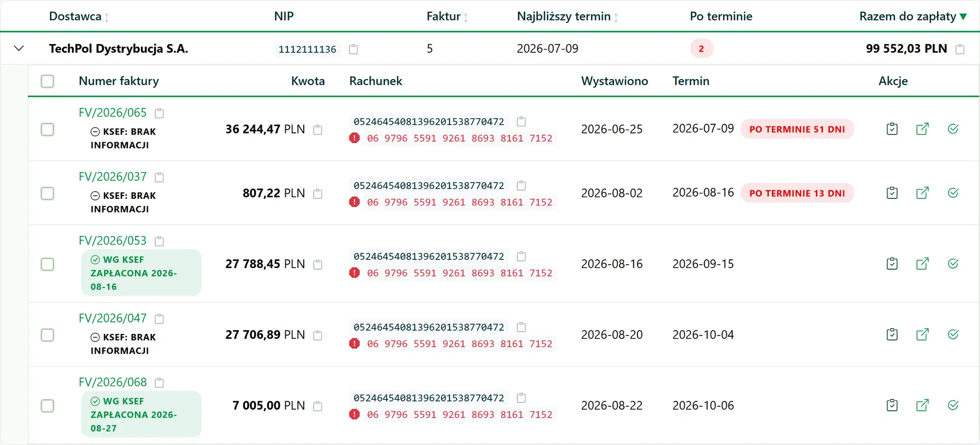Open invoice link FV/2026/053
The image size is (980, 445).
[x=113, y=241]
